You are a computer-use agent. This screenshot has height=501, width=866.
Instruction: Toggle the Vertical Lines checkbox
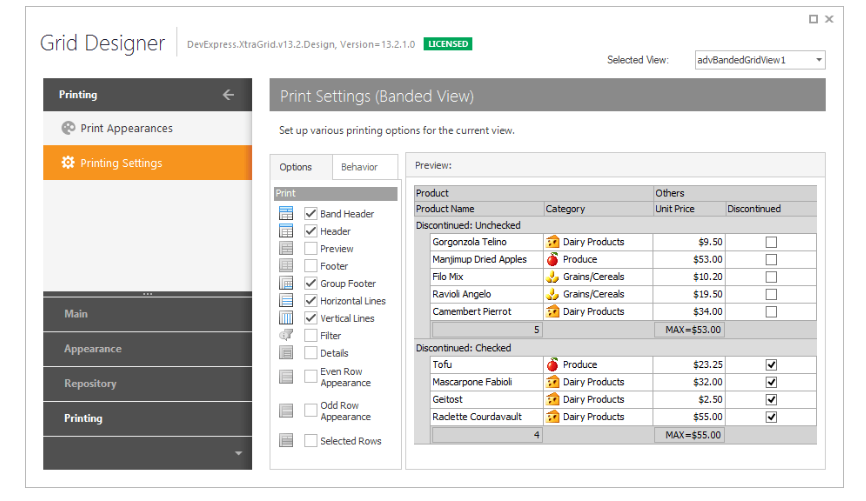pyautogui.click(x=311, y=318)
